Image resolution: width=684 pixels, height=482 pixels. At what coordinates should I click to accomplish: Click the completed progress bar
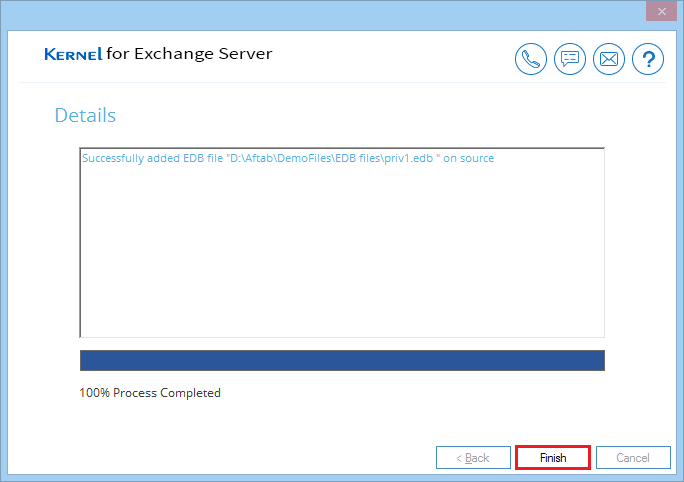[x=342, y=360]
